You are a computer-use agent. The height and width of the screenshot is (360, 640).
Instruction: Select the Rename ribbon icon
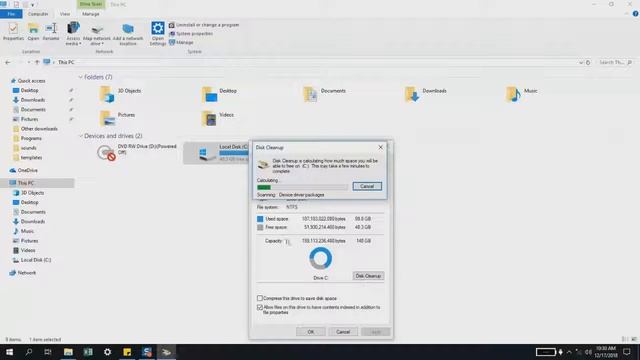click(51, 31)
